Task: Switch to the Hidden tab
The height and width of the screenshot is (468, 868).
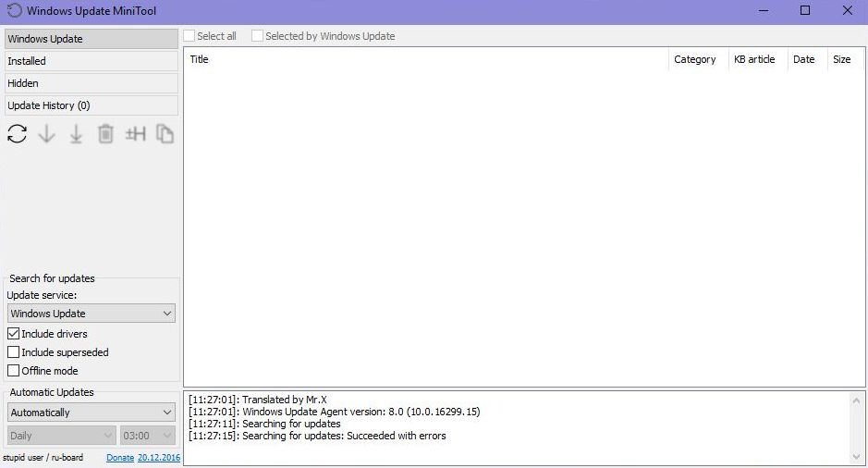Action: tap(92, 83)
